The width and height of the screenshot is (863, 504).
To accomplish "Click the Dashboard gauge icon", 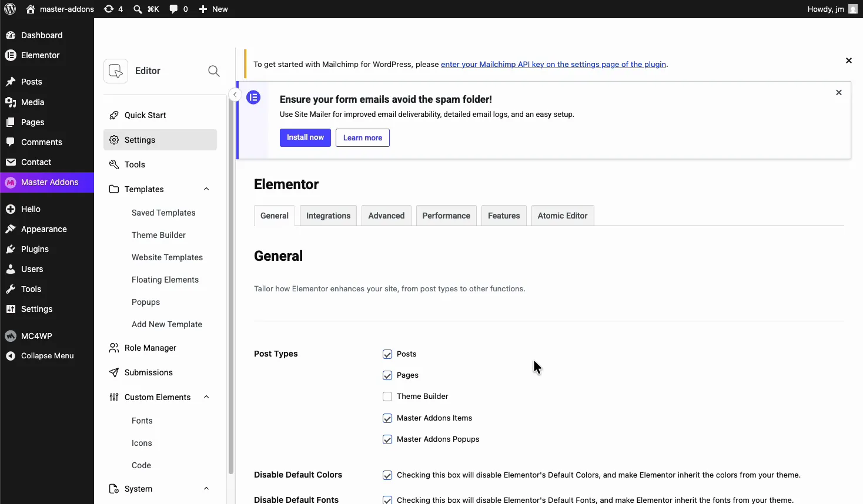I will click(11, 35).
